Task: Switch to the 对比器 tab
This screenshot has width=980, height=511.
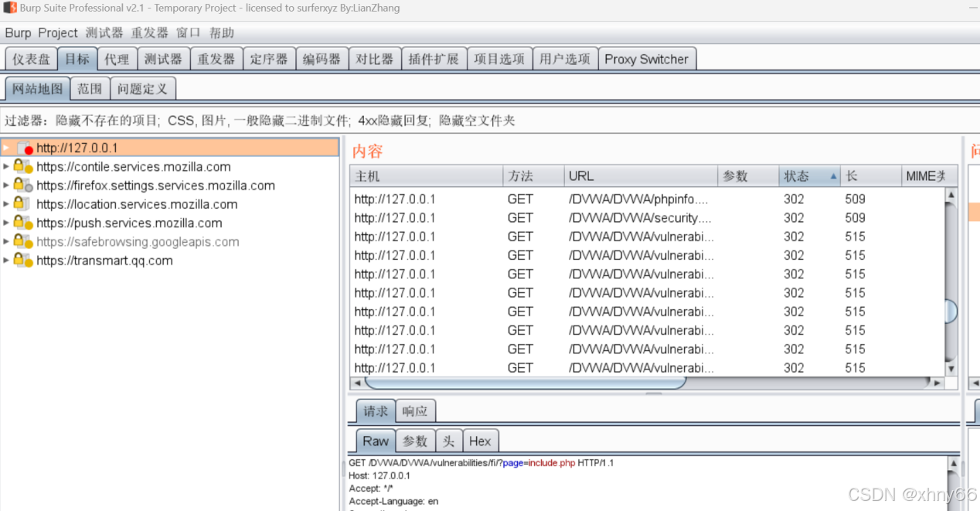Action: pyautogui.click(x=374, y=59)
